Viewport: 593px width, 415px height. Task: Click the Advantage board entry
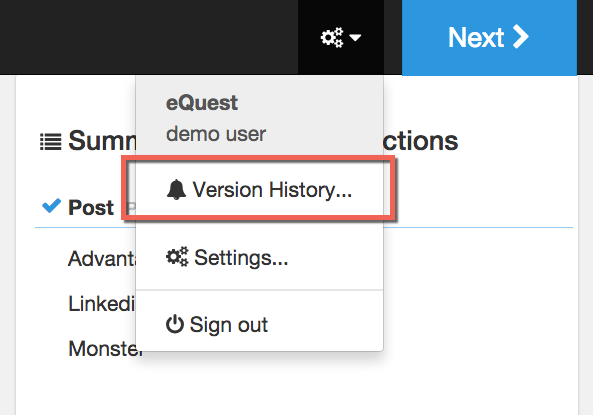coord(102,259)
